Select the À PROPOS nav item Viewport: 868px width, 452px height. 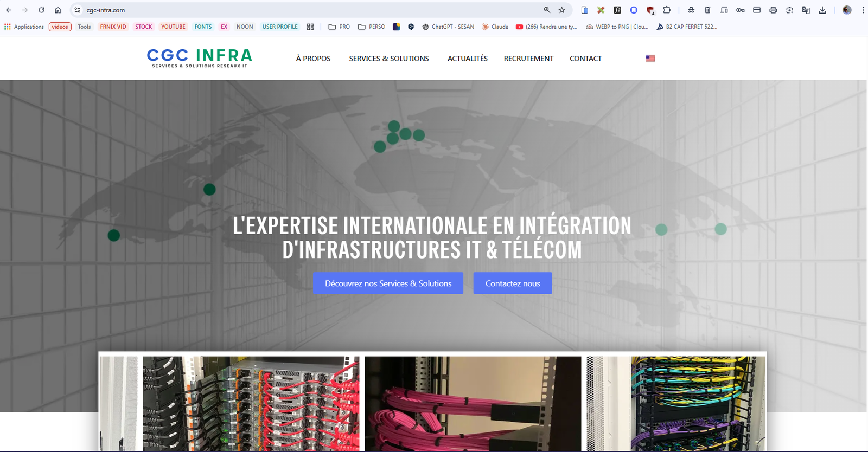point(313,59)
